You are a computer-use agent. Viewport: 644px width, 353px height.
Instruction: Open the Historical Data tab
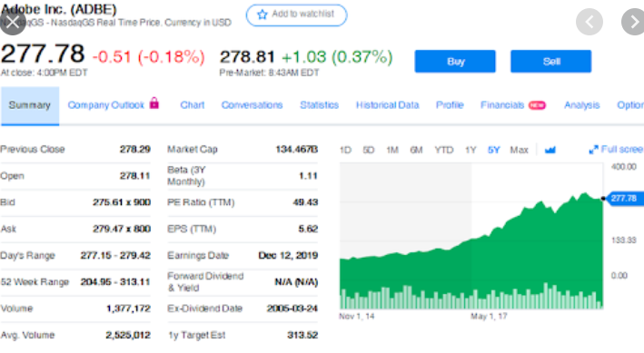(x=387, y=105)
